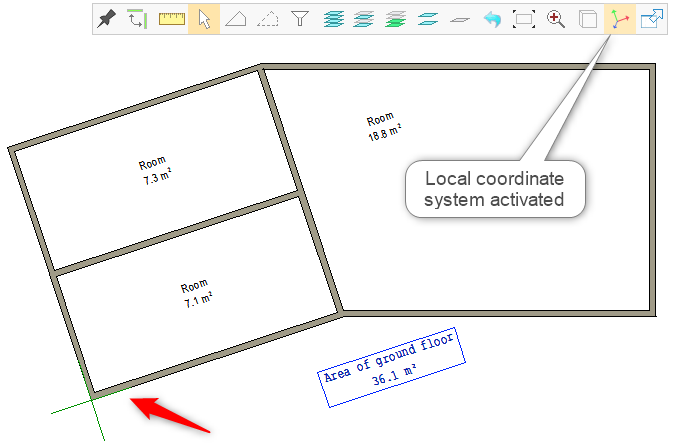Click the single flat layer icon
This screenshot has height=444, width=678.
pyautogui.click(x=459, y=19)
